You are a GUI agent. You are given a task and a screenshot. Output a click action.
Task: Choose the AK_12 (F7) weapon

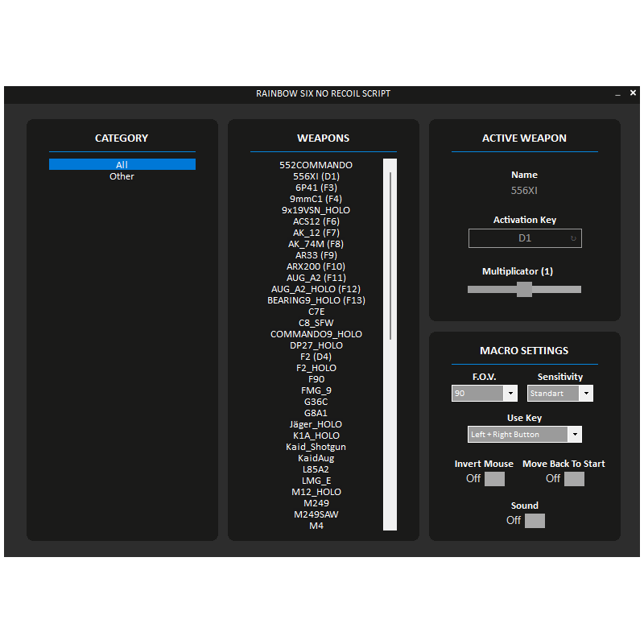click(316, 233)
